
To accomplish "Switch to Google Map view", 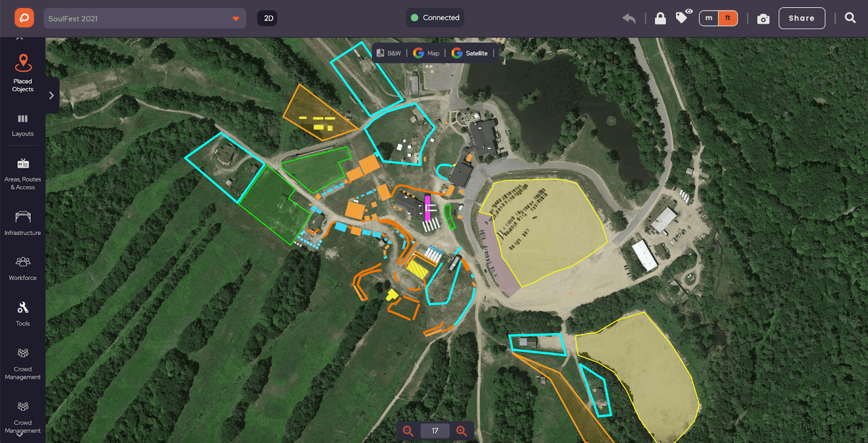I will click(x=426, y=53).
